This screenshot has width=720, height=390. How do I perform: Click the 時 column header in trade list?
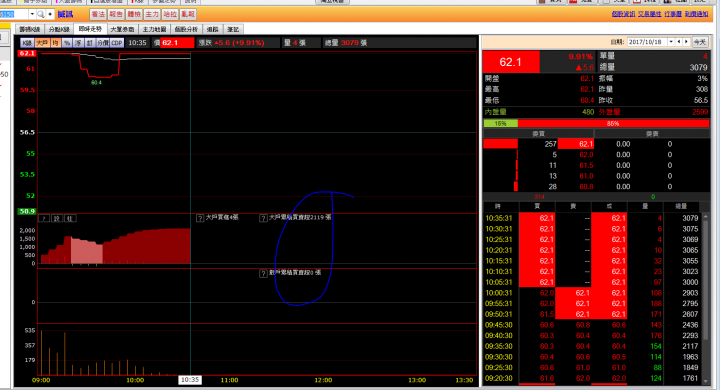498,207
